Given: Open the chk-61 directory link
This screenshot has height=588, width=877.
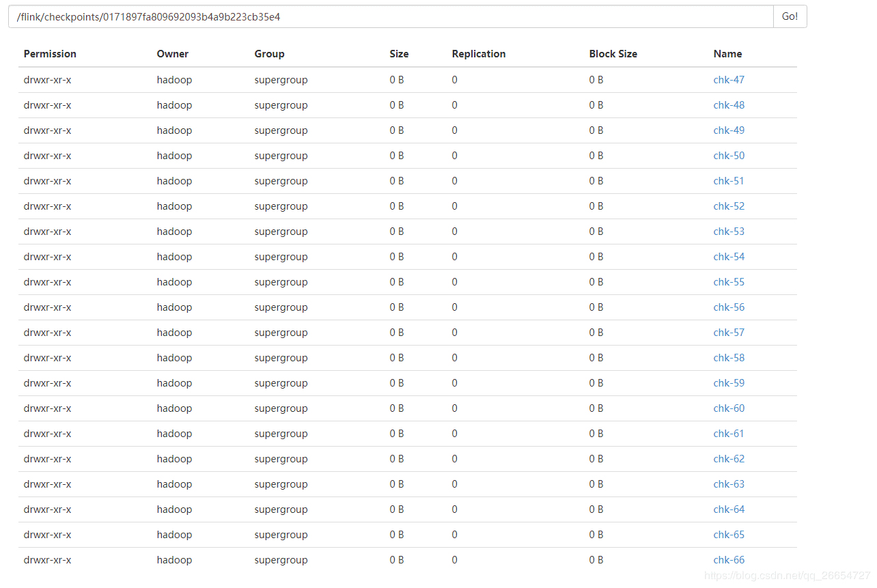Looking at the screenshot, I should 729,434.
